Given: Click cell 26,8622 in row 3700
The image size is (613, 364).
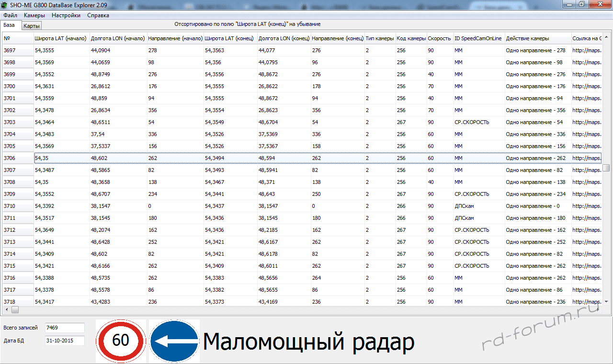Looking at the screenshot, I should tap(284, 86).
